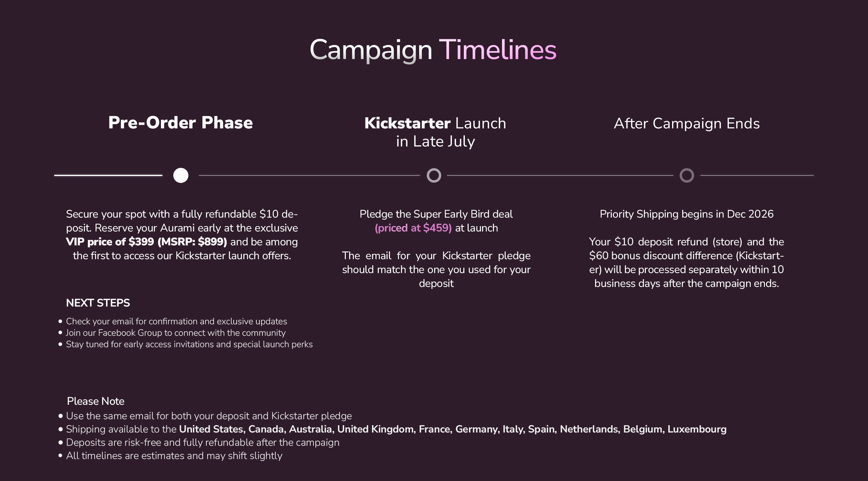Select the NEXT STEPS heading
The height and width of the screenshot is (481, 868).
tap(98, 303)
